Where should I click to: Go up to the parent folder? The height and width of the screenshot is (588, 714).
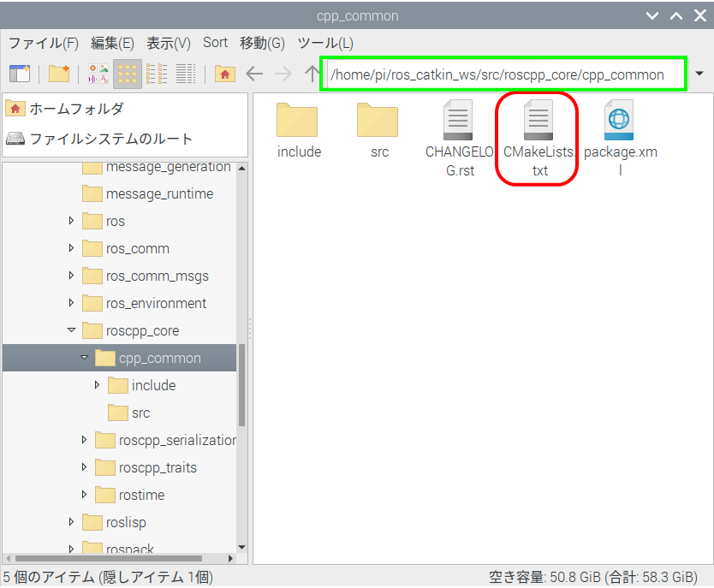312,74
